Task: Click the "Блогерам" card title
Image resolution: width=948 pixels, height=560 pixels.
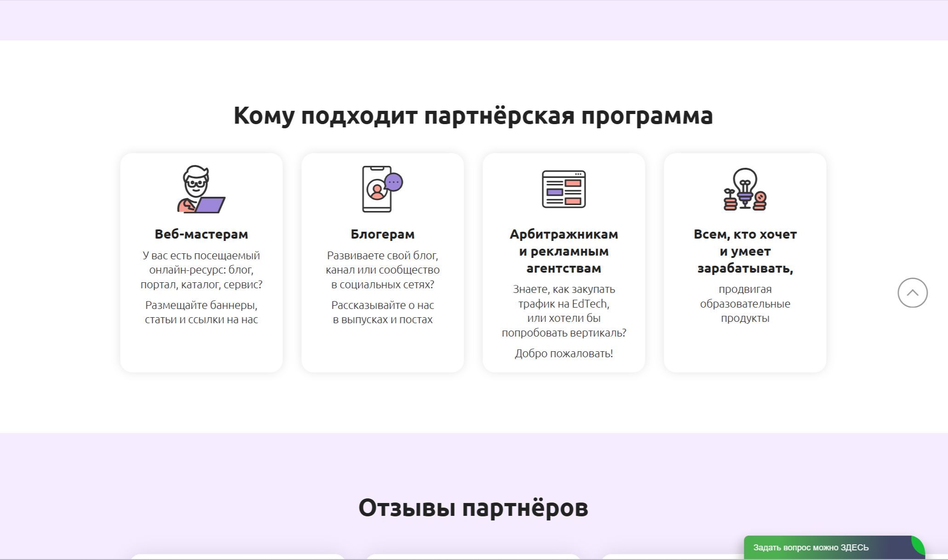Action: point(382,234)
